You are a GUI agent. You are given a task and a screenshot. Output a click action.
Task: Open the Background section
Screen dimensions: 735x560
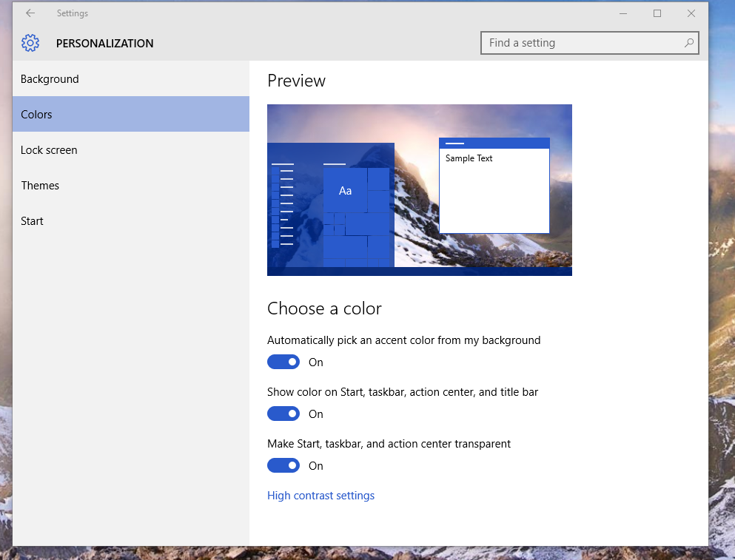tap(50, 79)
